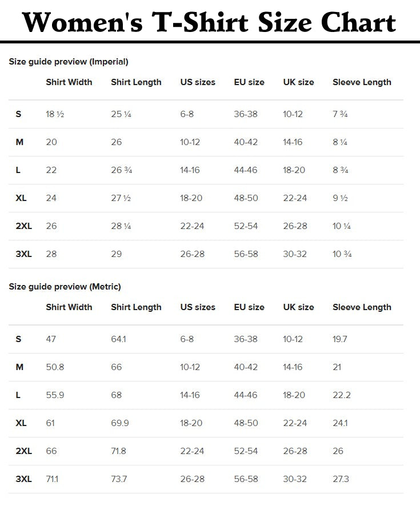
Task: Click Sleeve Length header in Imperial table
Action: point(362,82)
